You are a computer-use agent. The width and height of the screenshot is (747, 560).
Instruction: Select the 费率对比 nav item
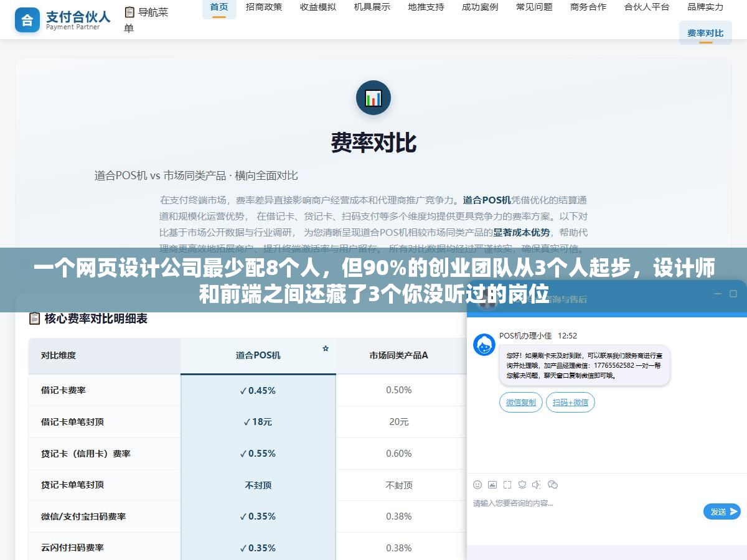coord(705,33)
